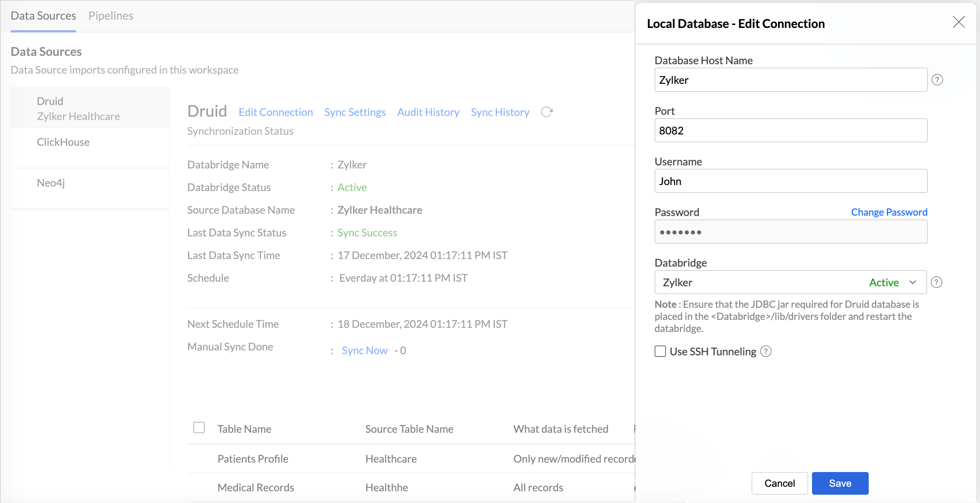Click the Change Password link

[x=889, y=212]
